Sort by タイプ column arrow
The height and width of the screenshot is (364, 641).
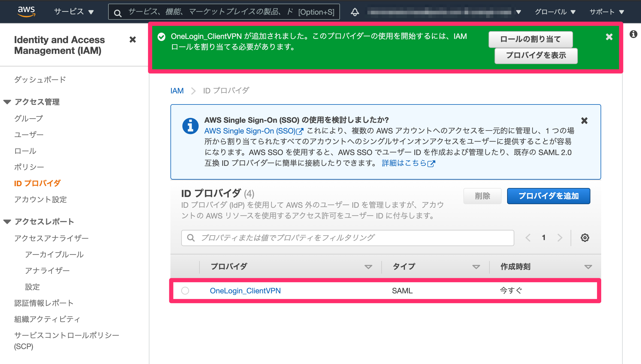click(x=476, y=267)
